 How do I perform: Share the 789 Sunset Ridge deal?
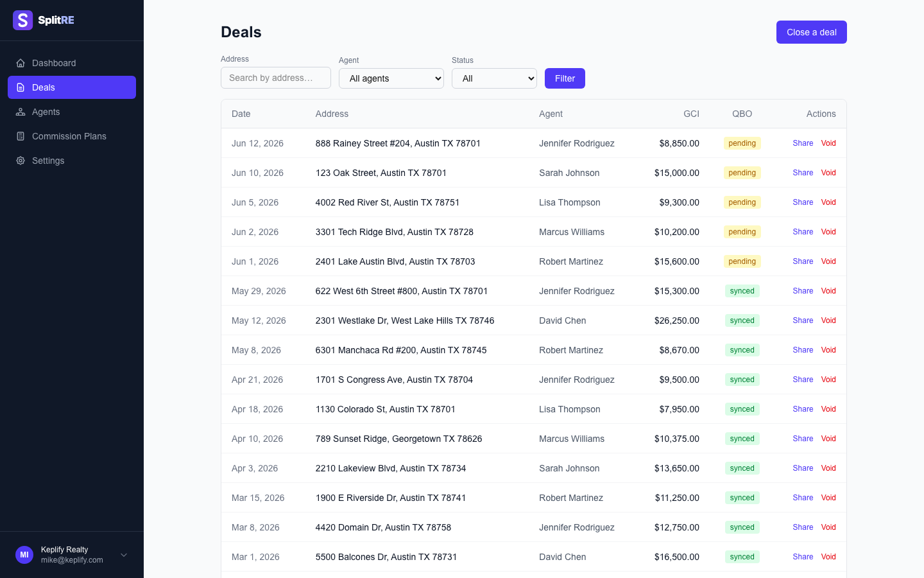point(803,439)
